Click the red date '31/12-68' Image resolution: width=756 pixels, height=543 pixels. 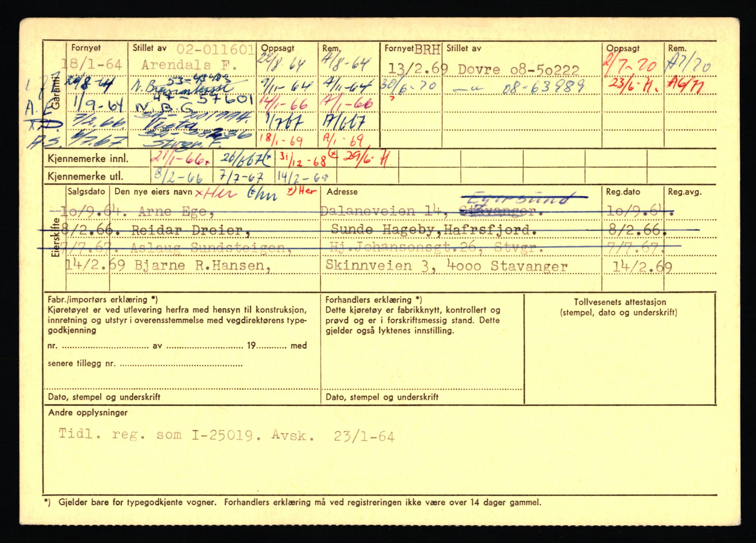pyautogui.click(x=302, y=160)
